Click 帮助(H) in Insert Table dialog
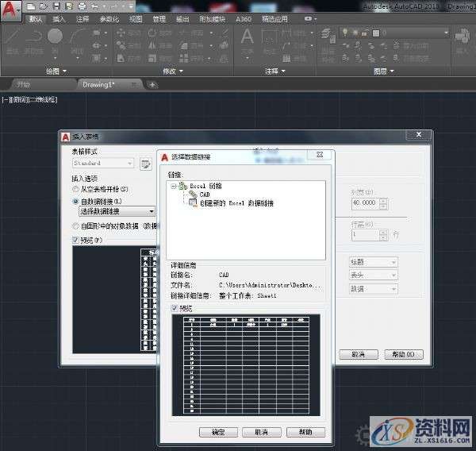 tap(404, 354)
